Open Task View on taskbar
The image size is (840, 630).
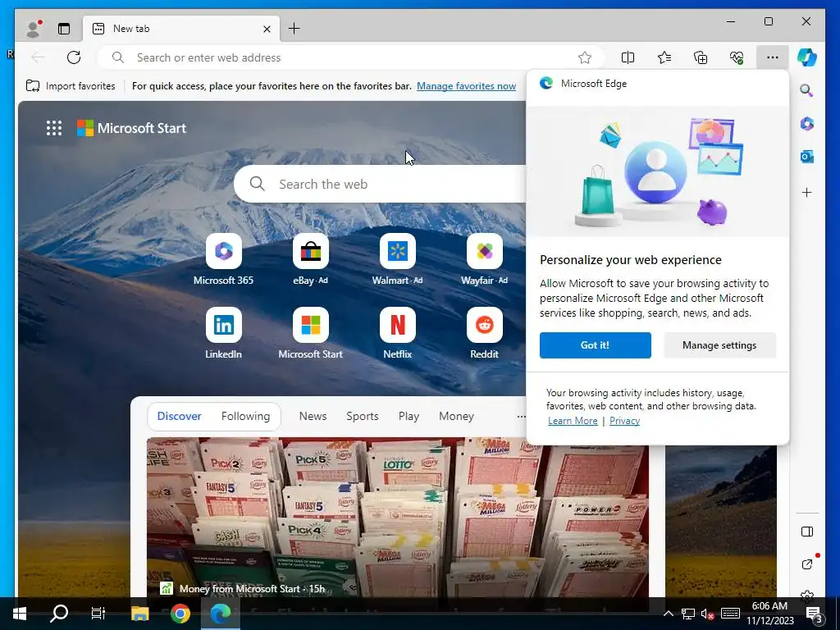pos(98,614)
